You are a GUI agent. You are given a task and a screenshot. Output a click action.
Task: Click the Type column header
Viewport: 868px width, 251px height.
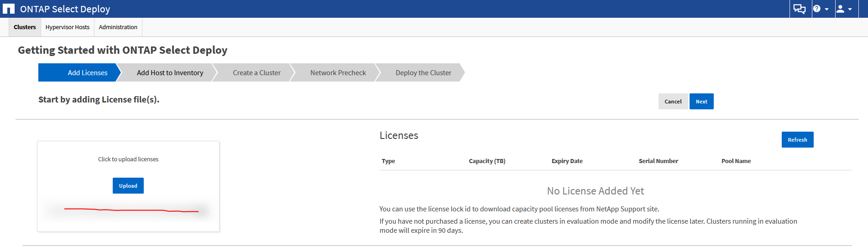(388, 161)
